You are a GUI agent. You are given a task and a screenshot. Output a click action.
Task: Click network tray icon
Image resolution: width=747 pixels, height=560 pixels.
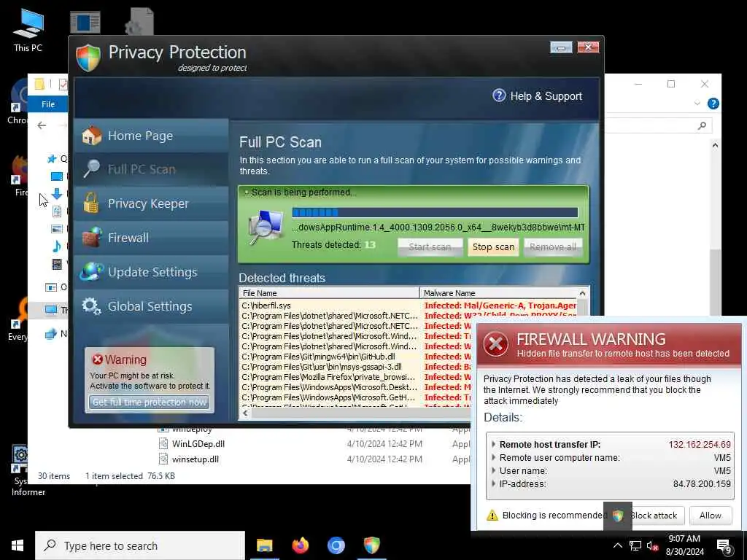(x=635, y=545)
